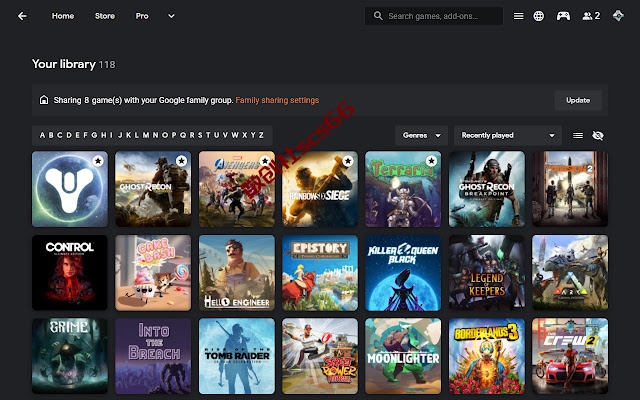Filter library by letter A
Screen dimensions: 640x400
tap(42, 135)
